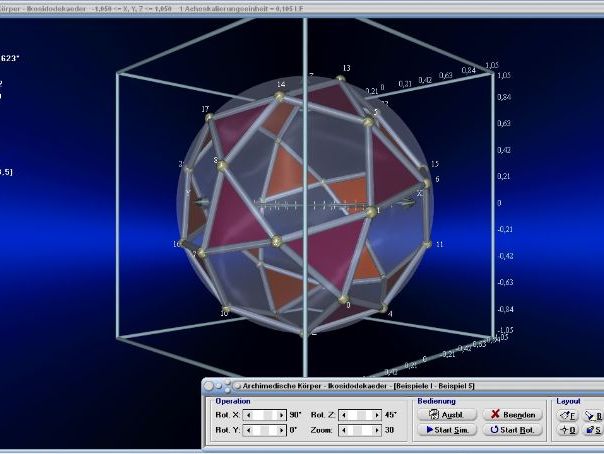Click vertex 11 on the polyhedron

(427, 244)
